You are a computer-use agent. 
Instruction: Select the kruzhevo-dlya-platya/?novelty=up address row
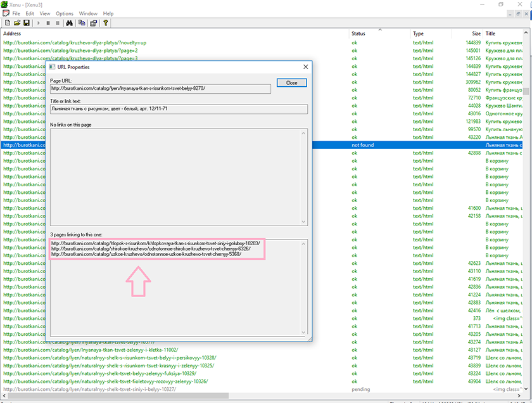coord(75,43)
